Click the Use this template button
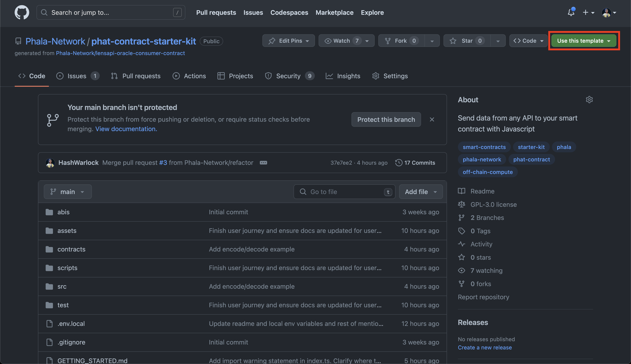The width and height of the screenshot is (631, 364). click(584, 41)
